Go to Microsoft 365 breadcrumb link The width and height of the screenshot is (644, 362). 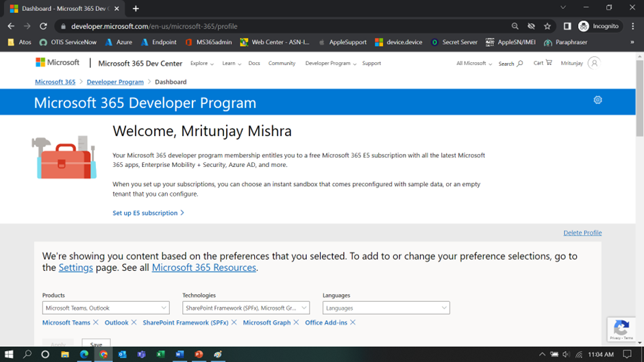(55, 81)
